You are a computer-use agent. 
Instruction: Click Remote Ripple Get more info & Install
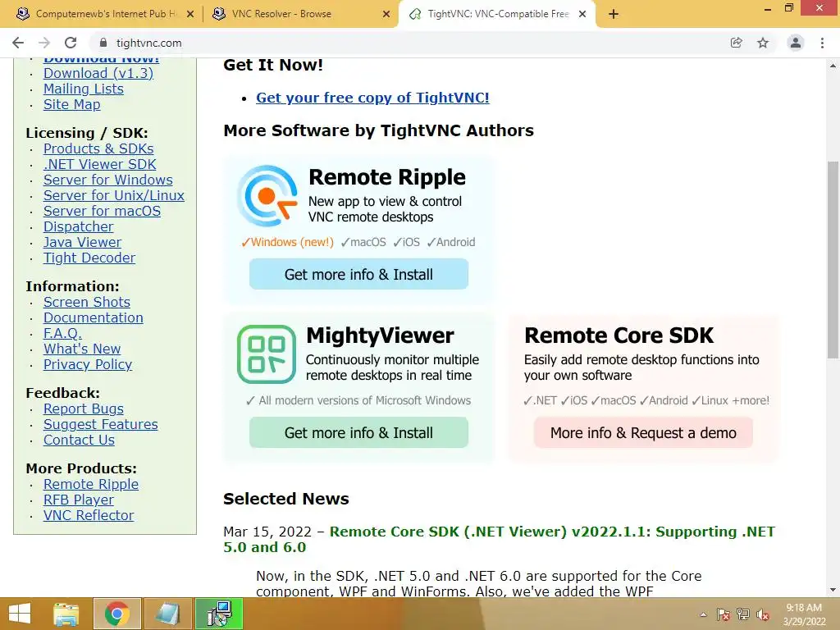(359, 274)
